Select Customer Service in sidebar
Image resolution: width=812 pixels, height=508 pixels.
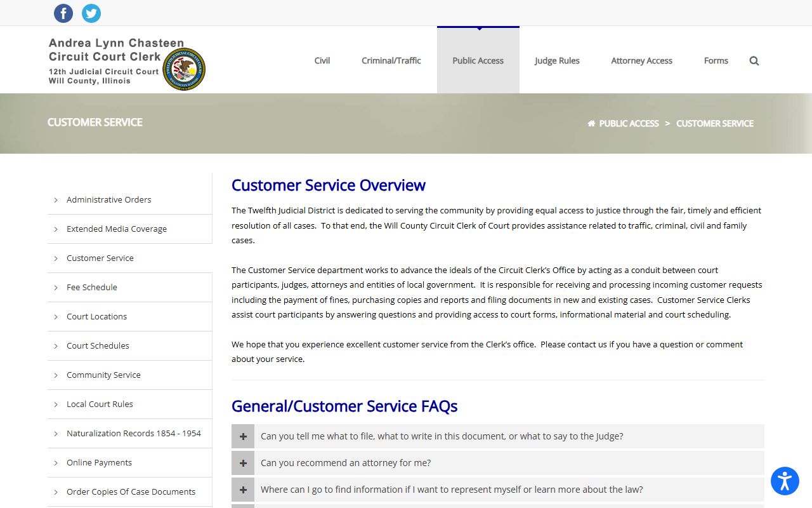100,258
